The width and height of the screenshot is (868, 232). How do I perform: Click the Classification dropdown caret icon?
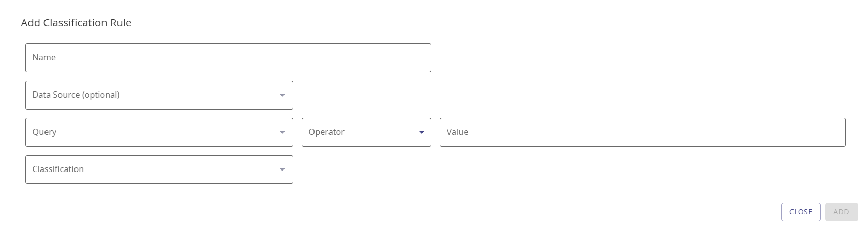[x=282, y=170]
